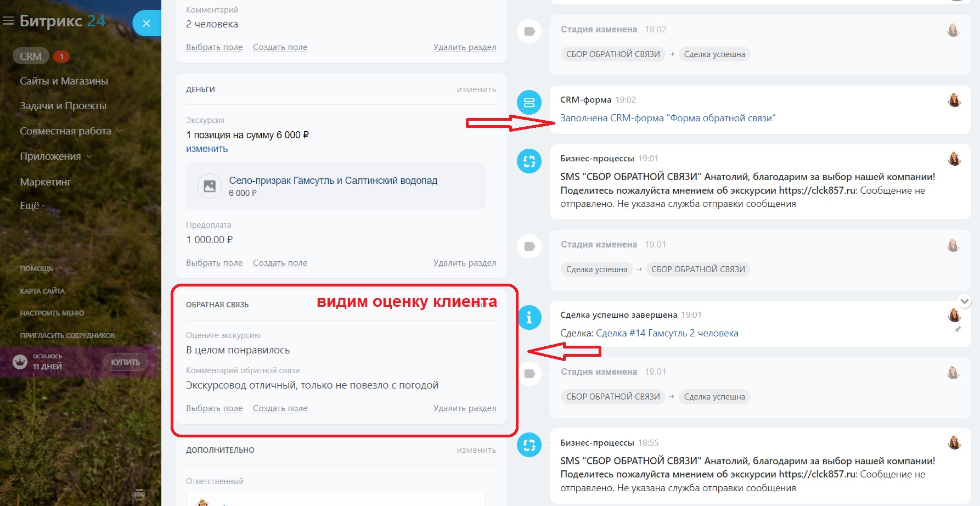Click the Бизнес-процессы icon at 19:01
The width and height of the screenshot is (980, 506).
click(x=530, y=161)
